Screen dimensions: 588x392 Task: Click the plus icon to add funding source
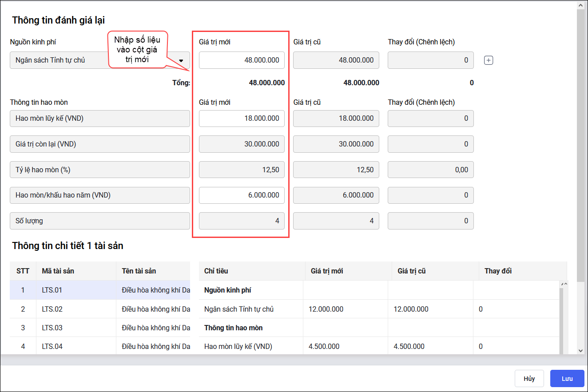tap(489, 60)
